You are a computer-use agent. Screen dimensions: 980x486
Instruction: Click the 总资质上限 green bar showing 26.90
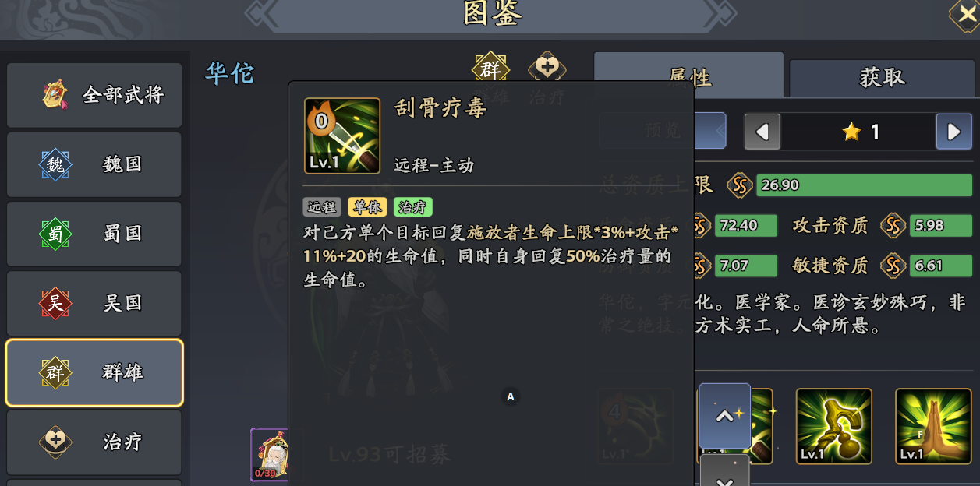click(x=865, y=185)
